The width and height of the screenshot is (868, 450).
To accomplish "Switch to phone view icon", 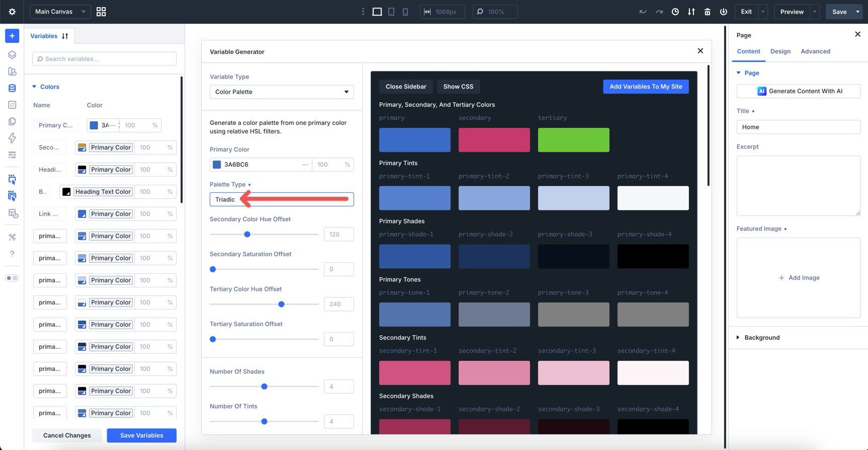I will [405, 12].
